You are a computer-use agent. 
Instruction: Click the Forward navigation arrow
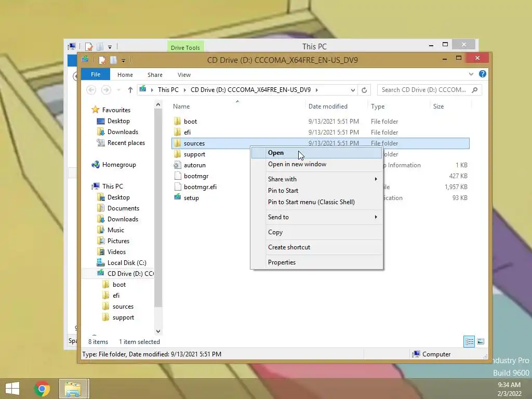[106, 90]
